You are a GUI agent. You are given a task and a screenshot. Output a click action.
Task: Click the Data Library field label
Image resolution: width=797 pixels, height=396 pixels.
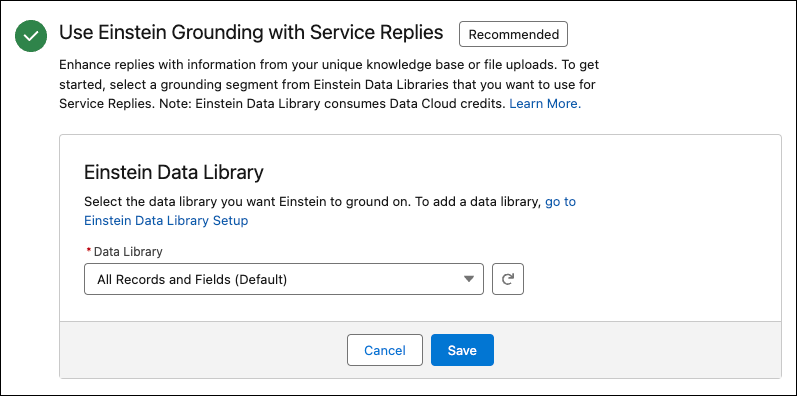click(x=128, y=251)
